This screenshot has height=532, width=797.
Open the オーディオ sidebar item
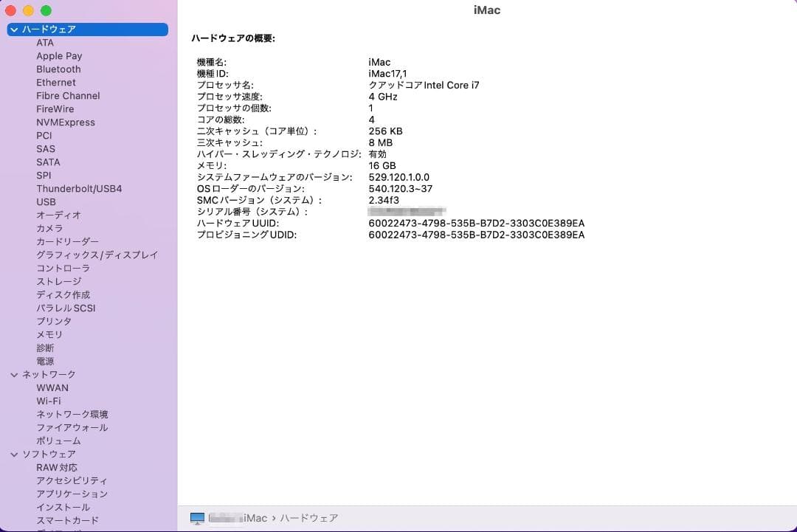tap(58, 215)
